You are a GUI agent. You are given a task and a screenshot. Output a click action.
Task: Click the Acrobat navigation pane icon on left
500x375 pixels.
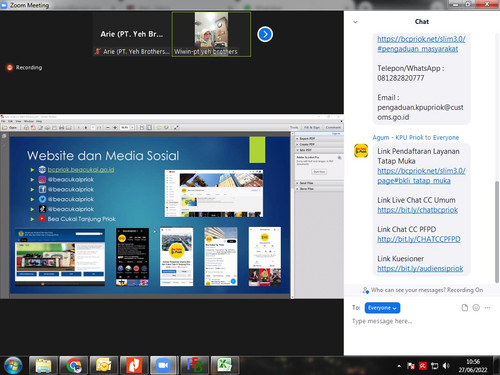pos(4,137)
